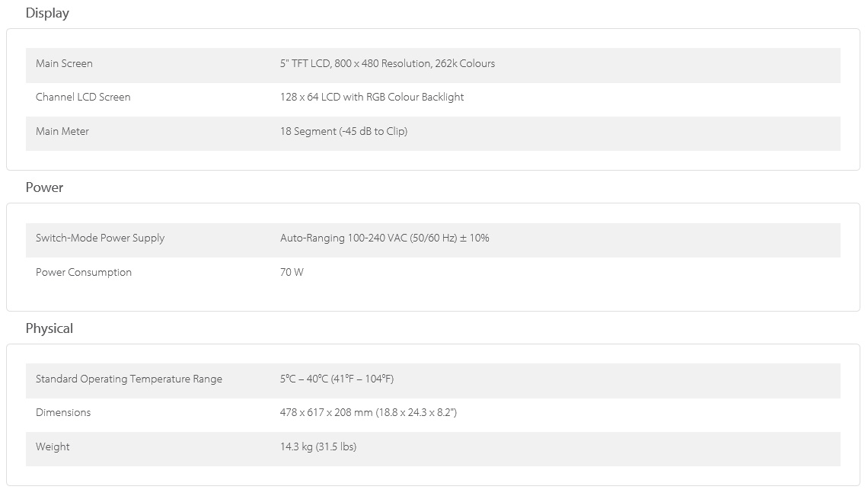Select the Channel LCD Screen label
This screenshot has height=496, width=868.
(x=83, y=98)
